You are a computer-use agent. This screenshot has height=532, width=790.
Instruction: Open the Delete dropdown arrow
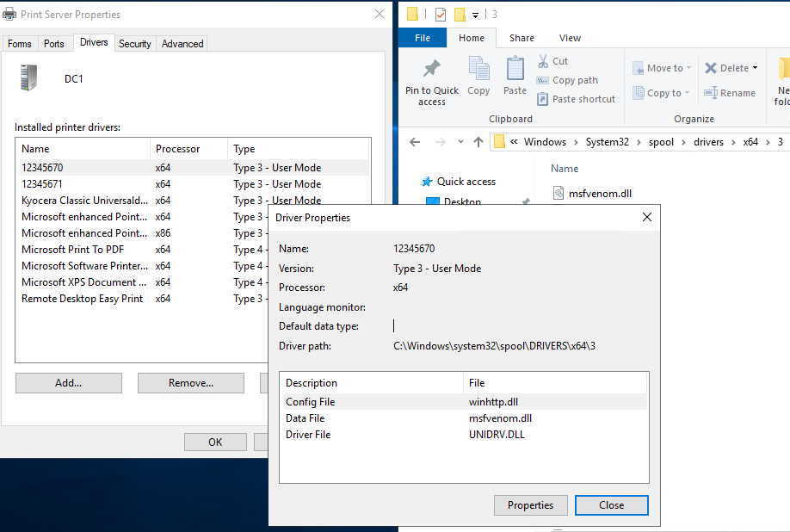pyautogui.click(x=755, y=68)
